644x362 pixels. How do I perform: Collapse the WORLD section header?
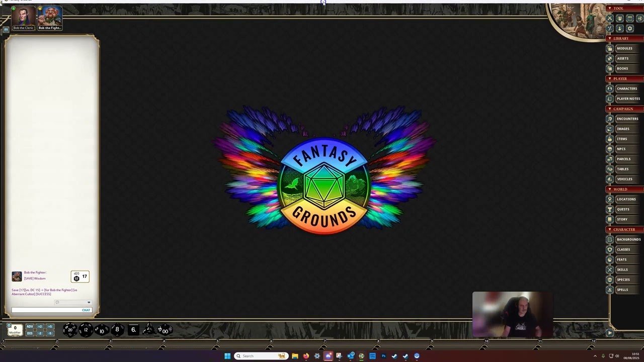pos(624,189)
